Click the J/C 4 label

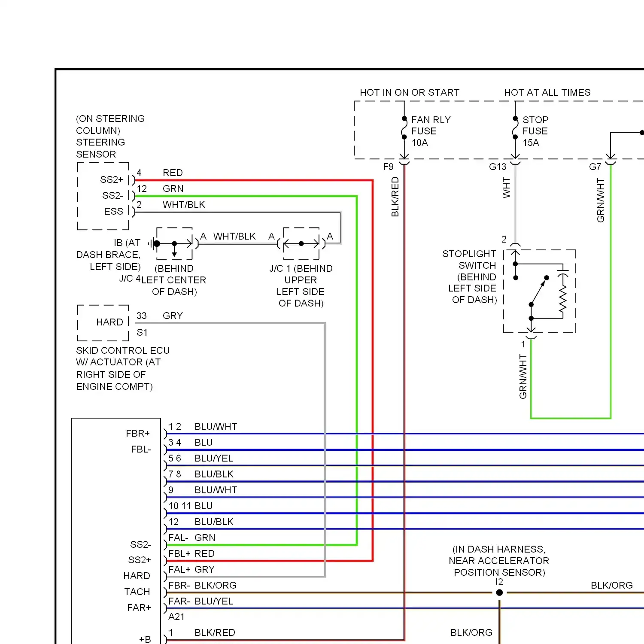coord(130,278)
